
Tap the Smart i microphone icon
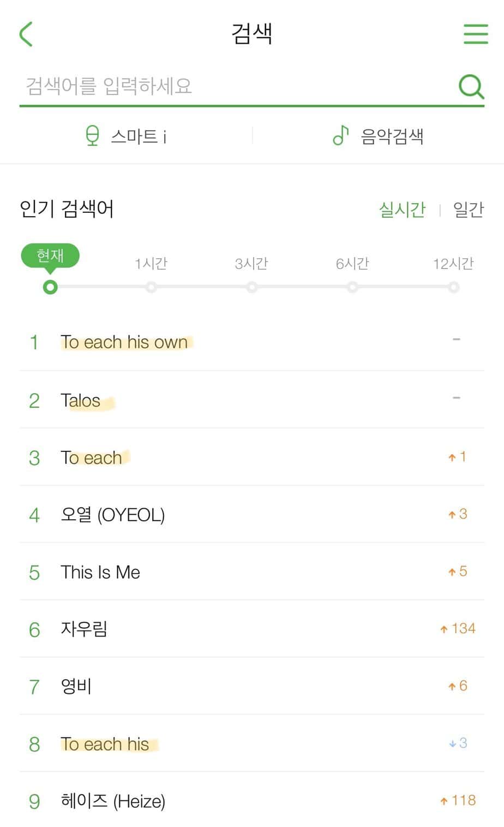93,136
